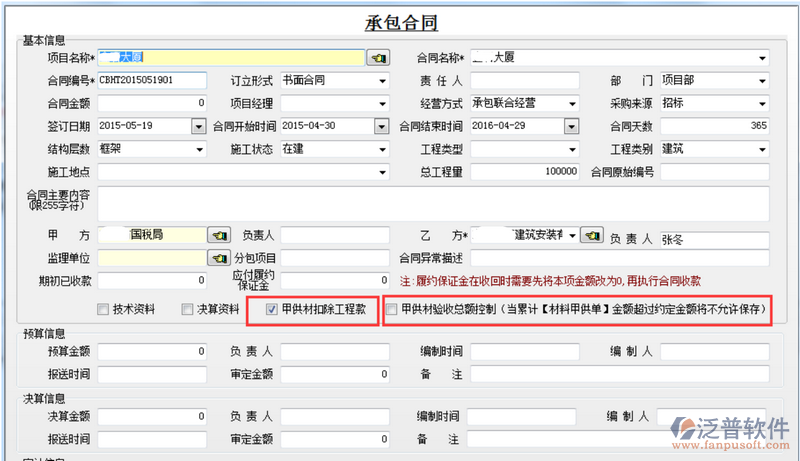Click the 合同天数 field showing 365

coord(714,126)
